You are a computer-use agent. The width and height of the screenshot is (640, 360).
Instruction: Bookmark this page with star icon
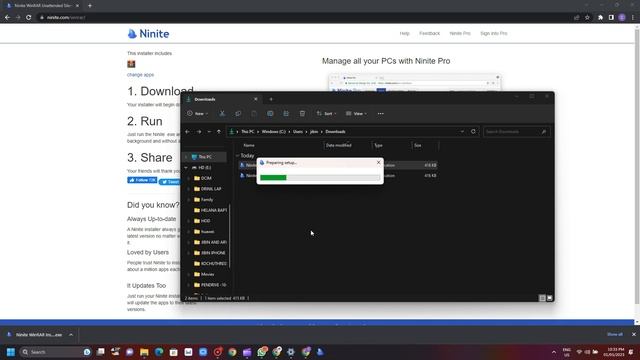[587, 18]
